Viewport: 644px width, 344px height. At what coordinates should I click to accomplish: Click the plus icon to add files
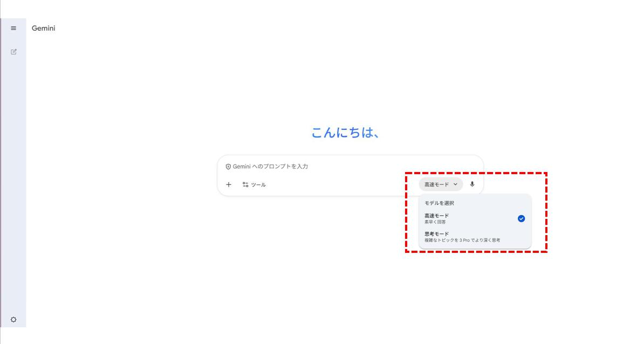[229, 184]
